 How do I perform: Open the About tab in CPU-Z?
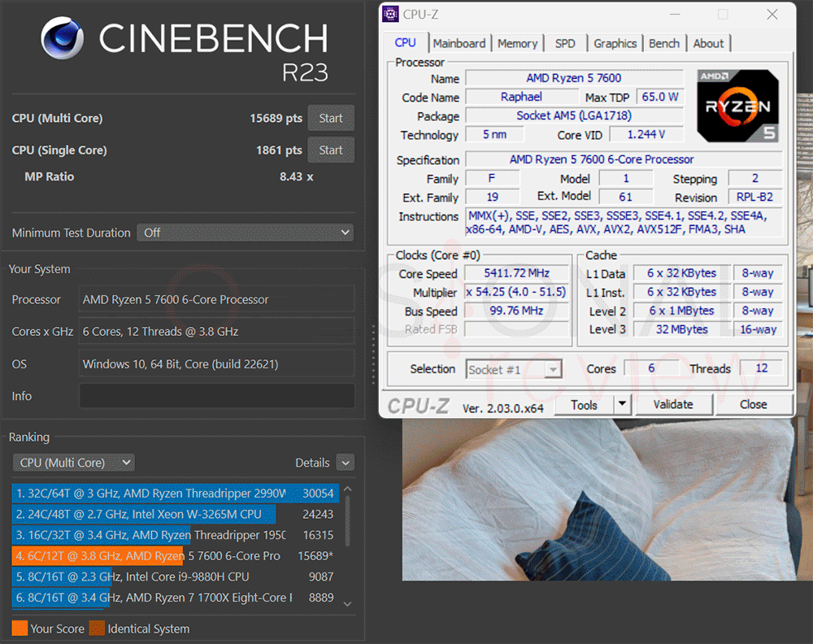(x=708, y=44)
